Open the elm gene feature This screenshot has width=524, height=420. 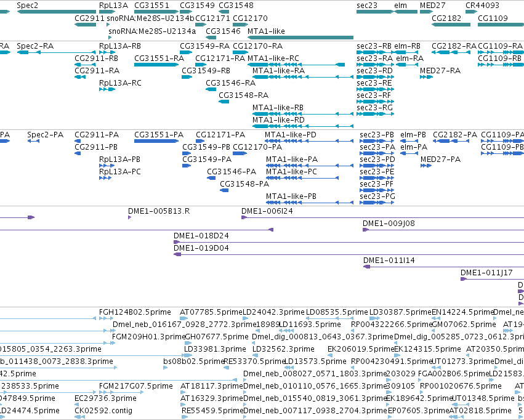tap(406, 12)
